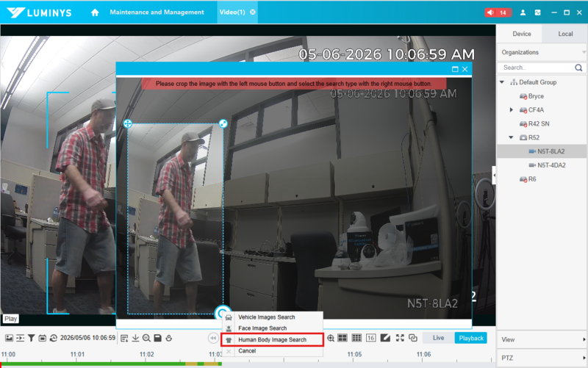
Task: Click the download arrow icon
Action: 135,338
